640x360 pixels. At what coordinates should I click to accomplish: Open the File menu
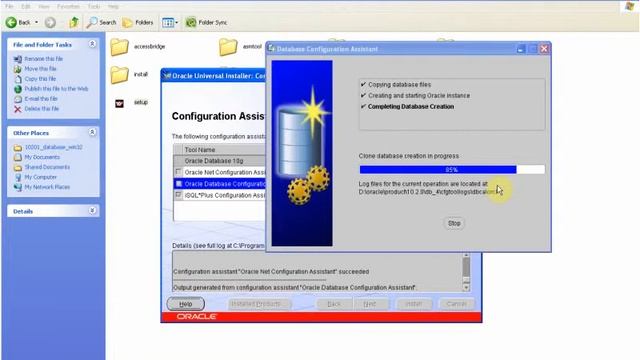coord(9,7)
